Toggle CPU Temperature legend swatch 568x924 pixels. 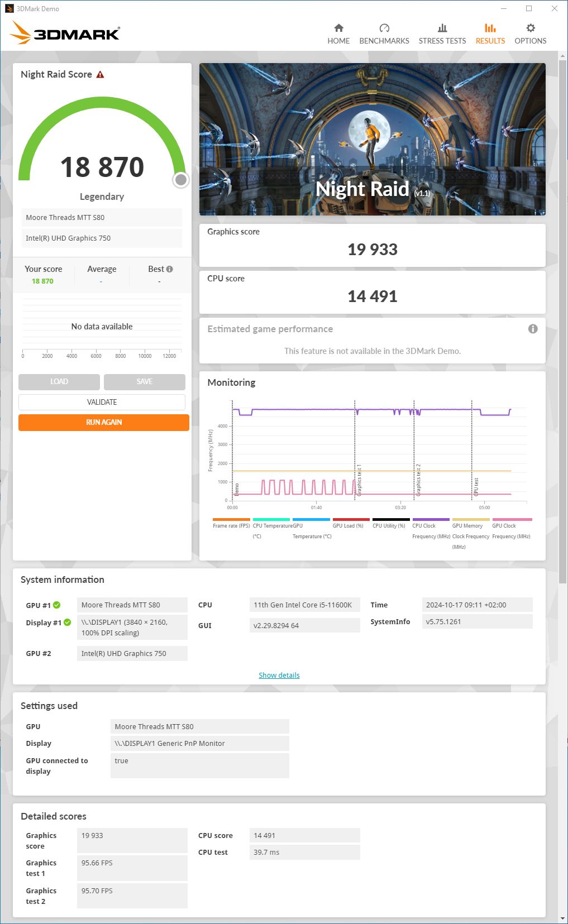[271, 520]
